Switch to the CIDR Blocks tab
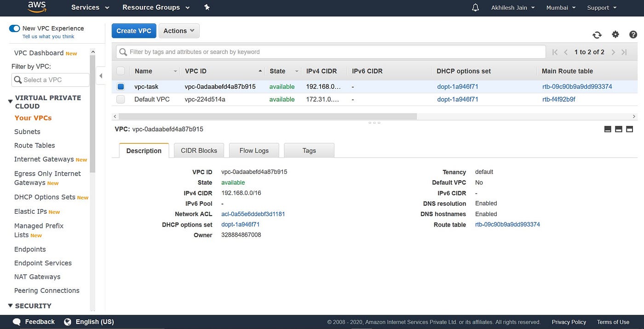This screenshot has height=329, width=644. [199, 150]
